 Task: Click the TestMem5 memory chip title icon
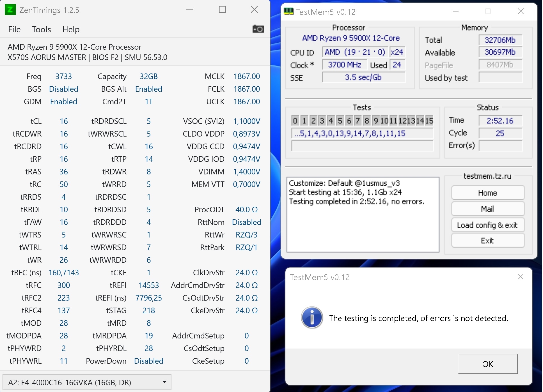click(288, 11)
